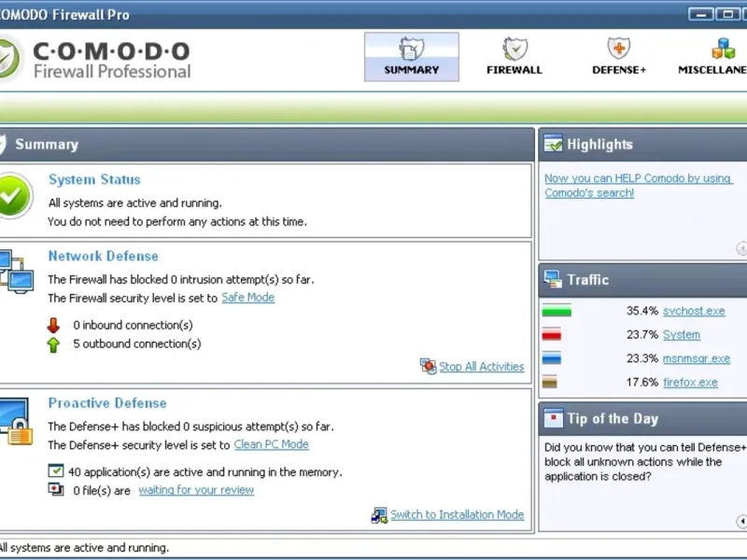
Task: Click the green outbound connections arrow
Action: coord(54,344)
